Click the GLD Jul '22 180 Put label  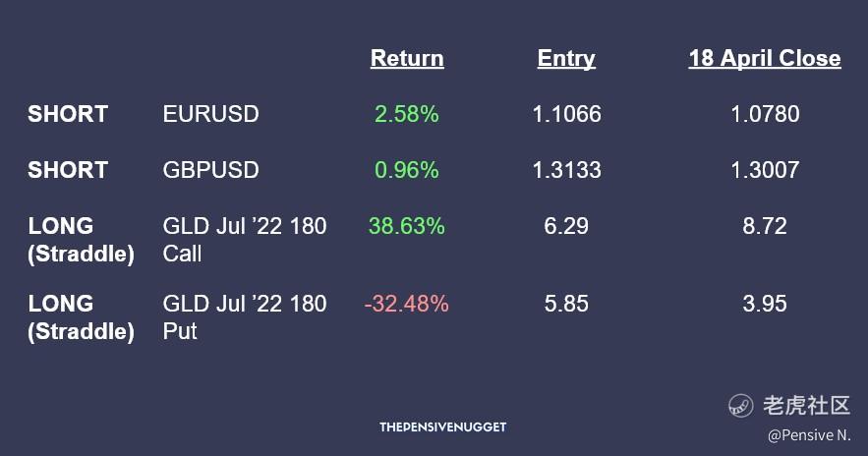(x=244, y=317)
